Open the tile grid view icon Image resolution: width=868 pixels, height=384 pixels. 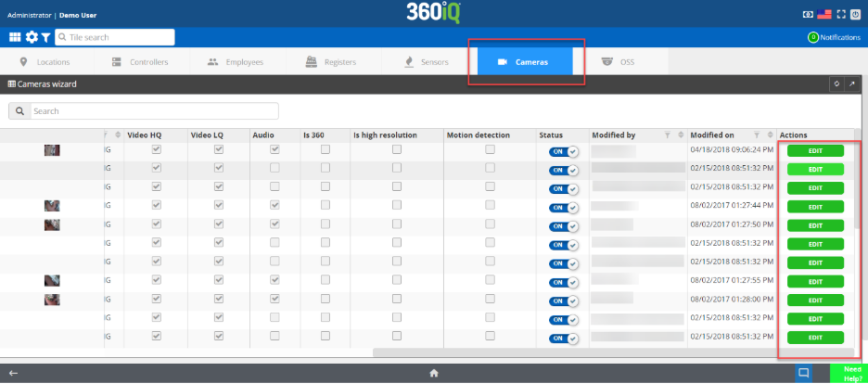[15, 37]
